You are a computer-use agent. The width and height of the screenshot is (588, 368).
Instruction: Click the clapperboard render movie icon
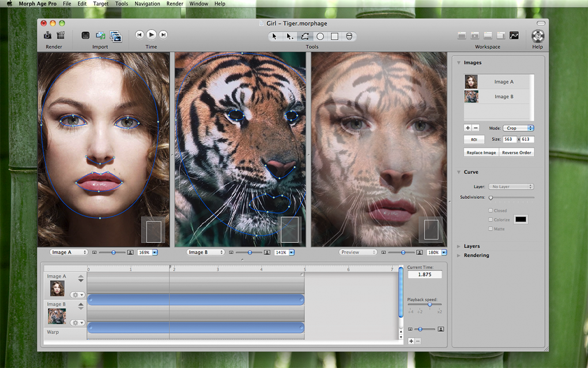(61, 35)
